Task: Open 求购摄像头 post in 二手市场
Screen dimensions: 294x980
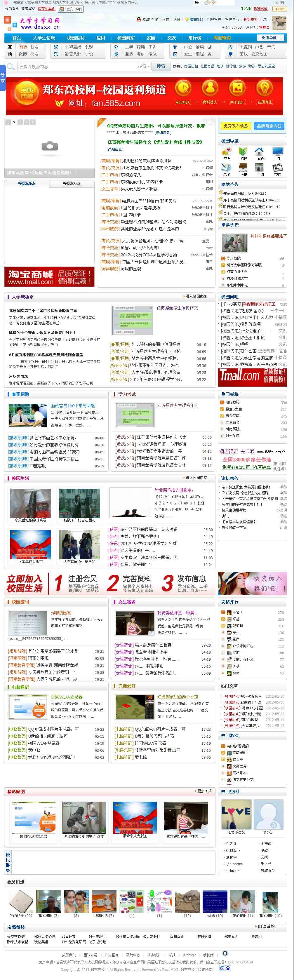Action: (x=131, y=175)
